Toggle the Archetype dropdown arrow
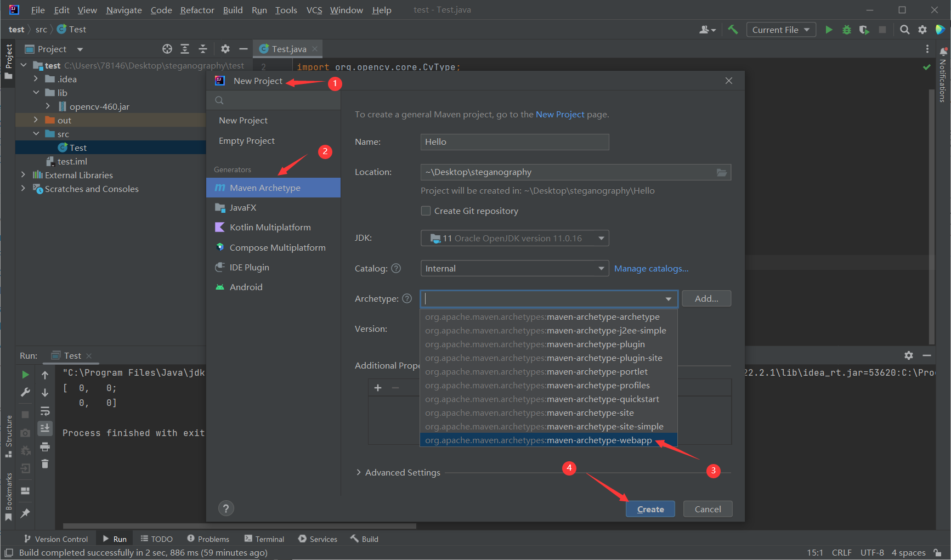The height and width of the screenshot is (560, 951). pos(669,299)
